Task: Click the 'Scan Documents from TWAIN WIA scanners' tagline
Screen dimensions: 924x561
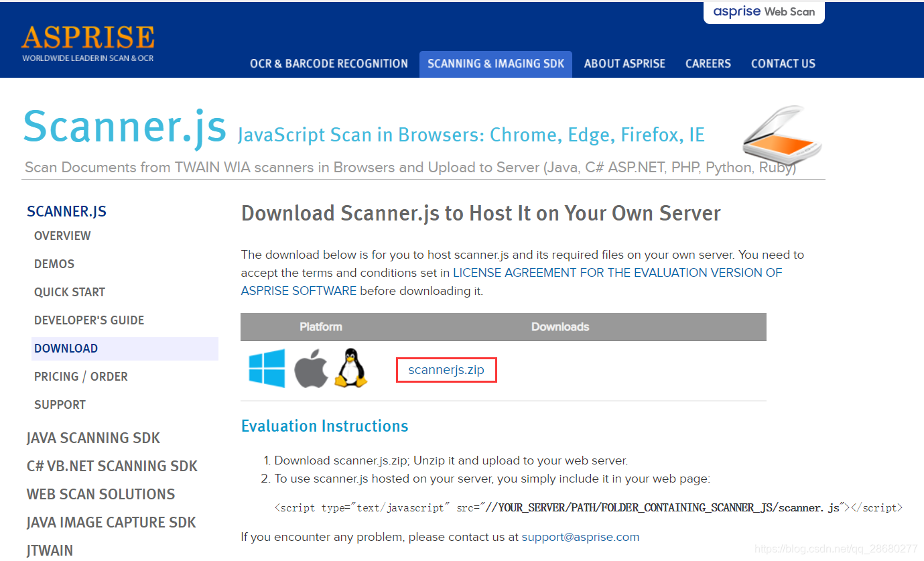Action: (x=410, y=168)
